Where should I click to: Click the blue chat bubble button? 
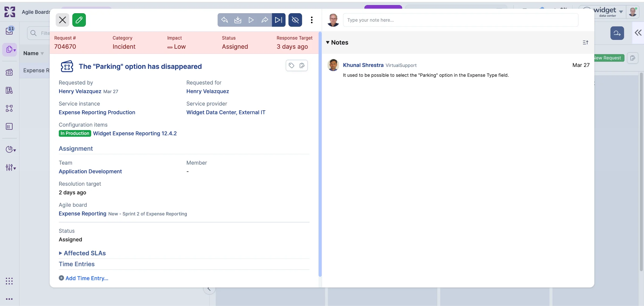click(x=617, y=33)
